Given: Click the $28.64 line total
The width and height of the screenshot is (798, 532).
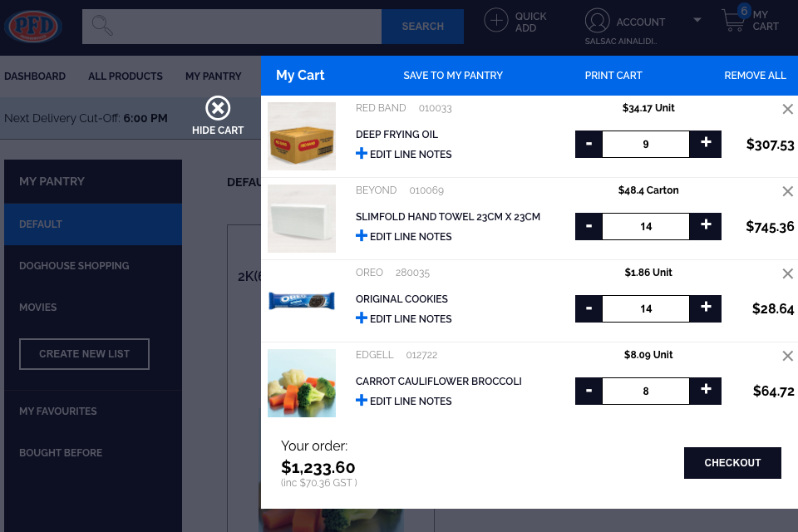Looking at the screenshot, I should pyautogui.click(x=773, y=308).
